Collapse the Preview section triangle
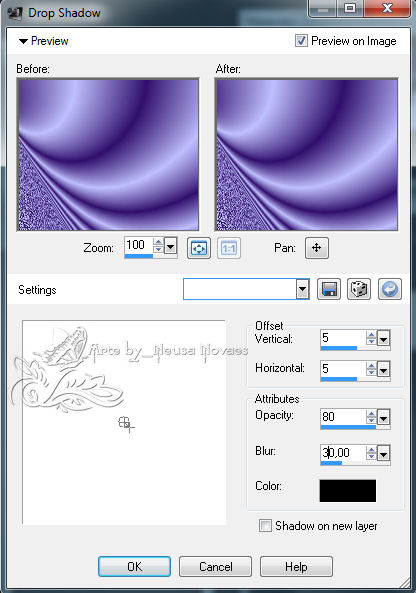 [23, 41]
